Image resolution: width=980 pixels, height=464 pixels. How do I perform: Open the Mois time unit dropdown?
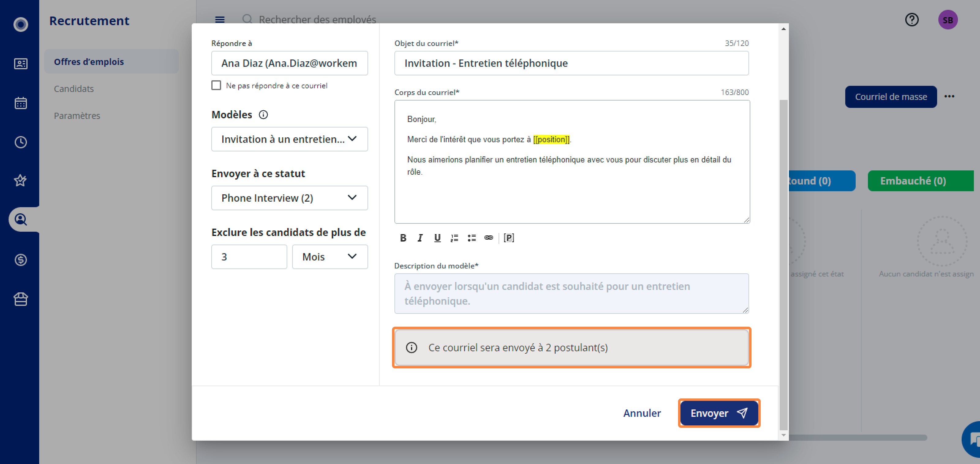[x=330, y=257]
